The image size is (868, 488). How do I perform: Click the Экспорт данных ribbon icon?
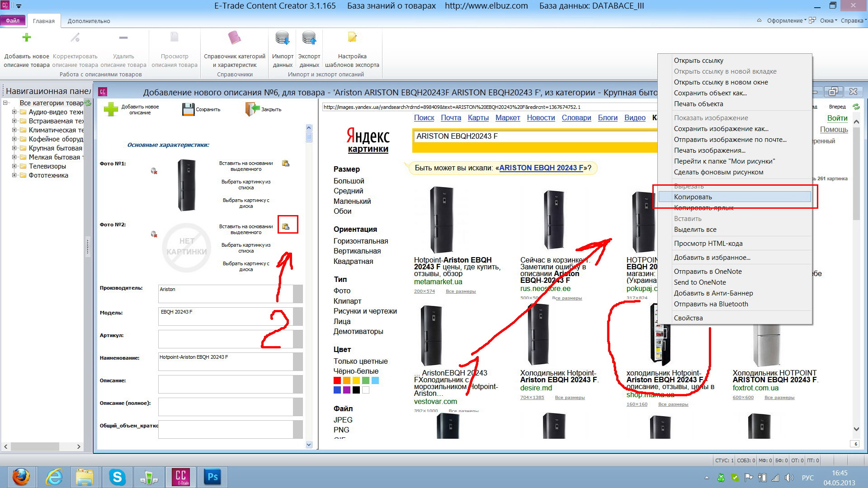click(309, 38)
